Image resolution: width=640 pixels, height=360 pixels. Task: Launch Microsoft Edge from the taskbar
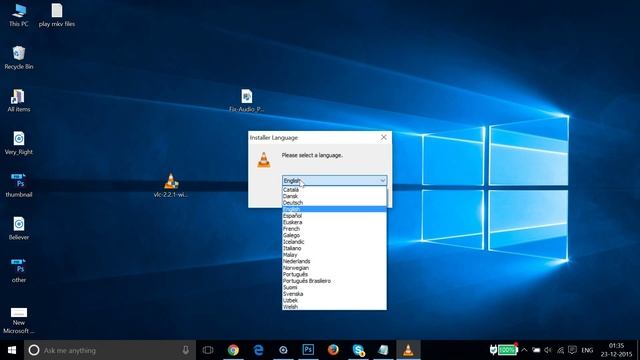pyautogui.click(x=258, y=350)
